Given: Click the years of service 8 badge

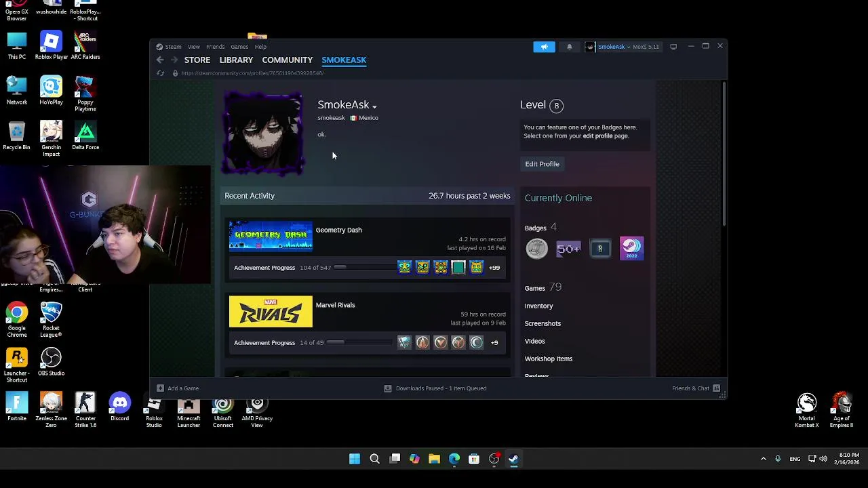Looking at the screenshot, I should [x=600, y=249].
